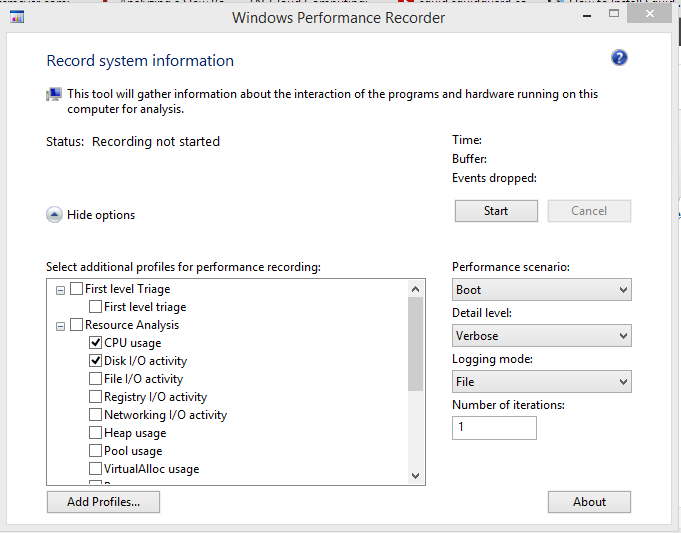Uncheck CPU usage profile
This screenshot has height=533, width=681.
96,343
